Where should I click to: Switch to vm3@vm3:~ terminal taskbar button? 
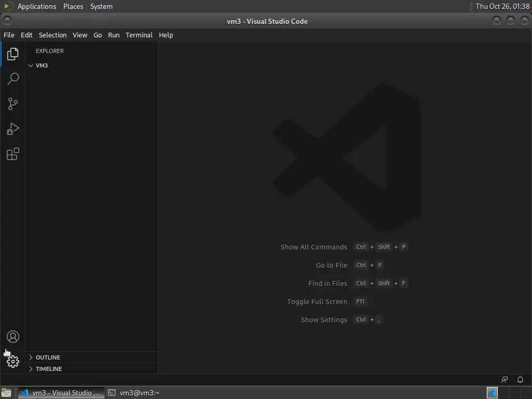pos(134,393)
